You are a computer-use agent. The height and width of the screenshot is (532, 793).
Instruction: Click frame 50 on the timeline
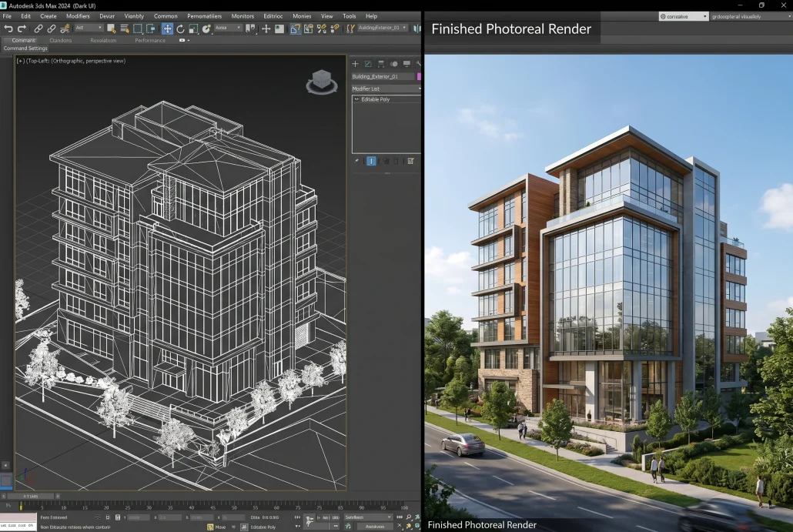[x=233, y=507]
